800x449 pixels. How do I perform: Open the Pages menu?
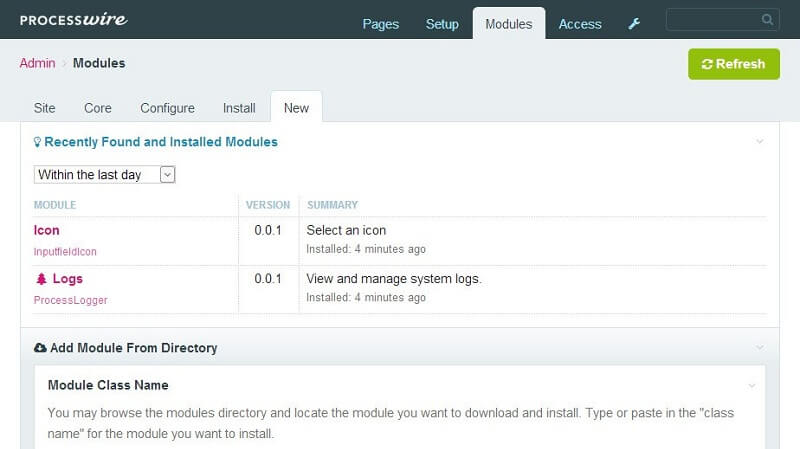[381, 24]
